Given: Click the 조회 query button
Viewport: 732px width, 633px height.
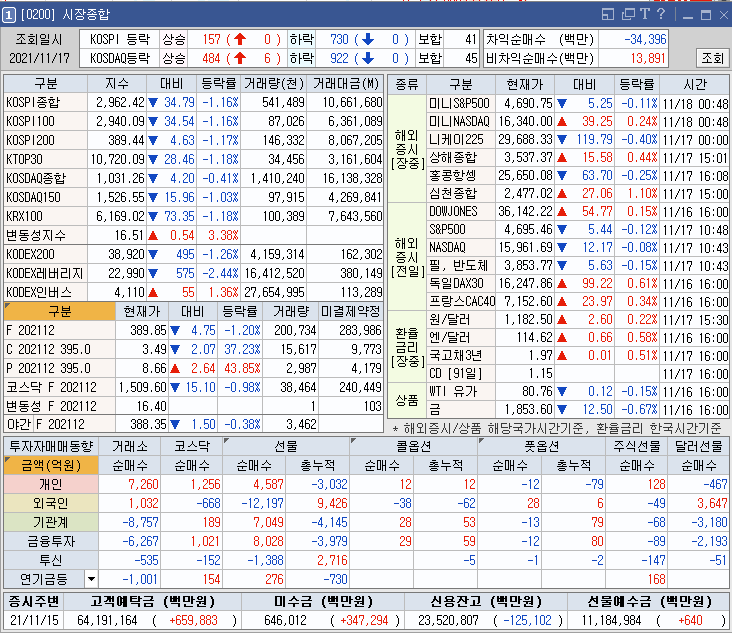Looking at the screenshot, I should tap(712, 58).
